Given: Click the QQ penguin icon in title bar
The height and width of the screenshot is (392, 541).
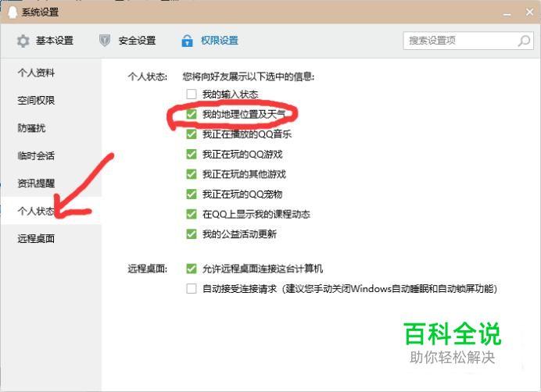Looking at the screenshot, I should tap(13, 12).
